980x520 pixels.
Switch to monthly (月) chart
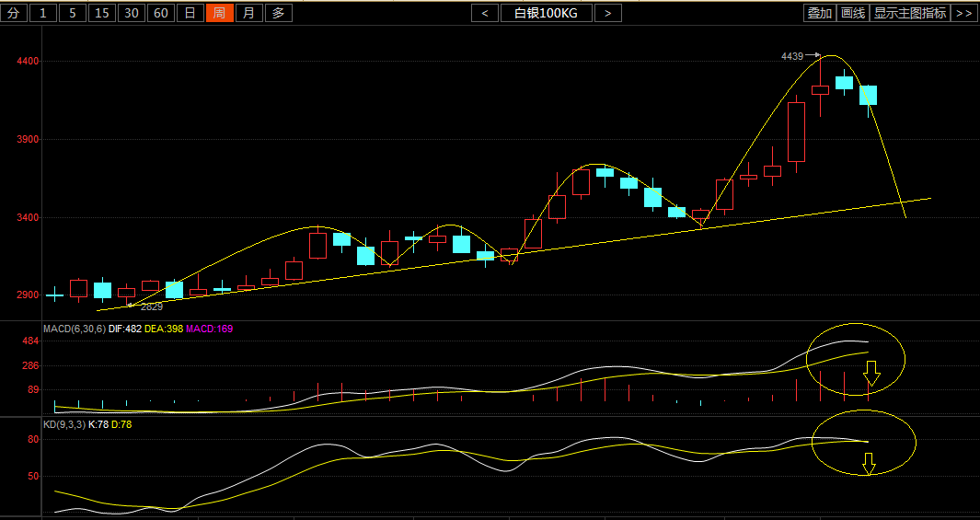249,13
